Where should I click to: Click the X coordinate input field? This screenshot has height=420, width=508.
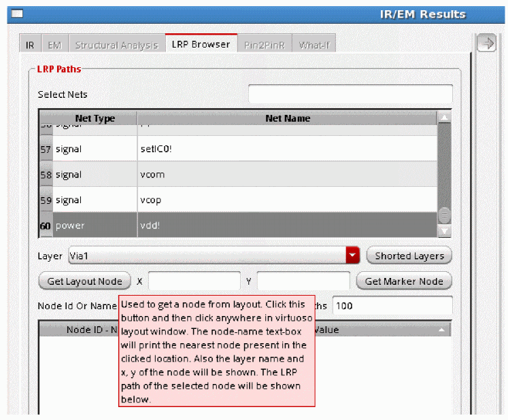coord(194,281)
